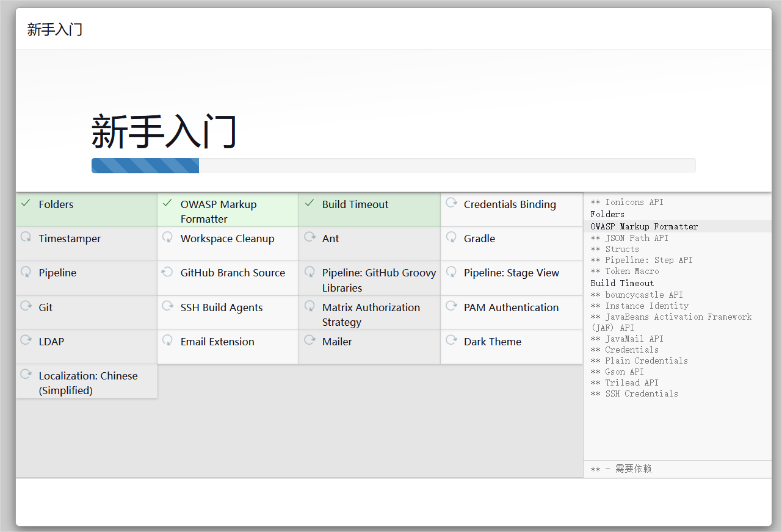
Task: Click the spinner icon beside SSH Build Agents
Action: pyautogui.click(x=168, y=306)
